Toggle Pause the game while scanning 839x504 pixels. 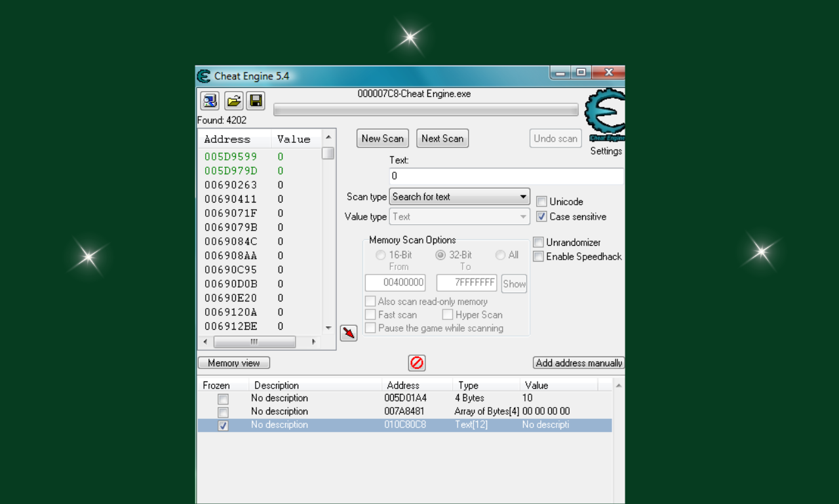370,328
